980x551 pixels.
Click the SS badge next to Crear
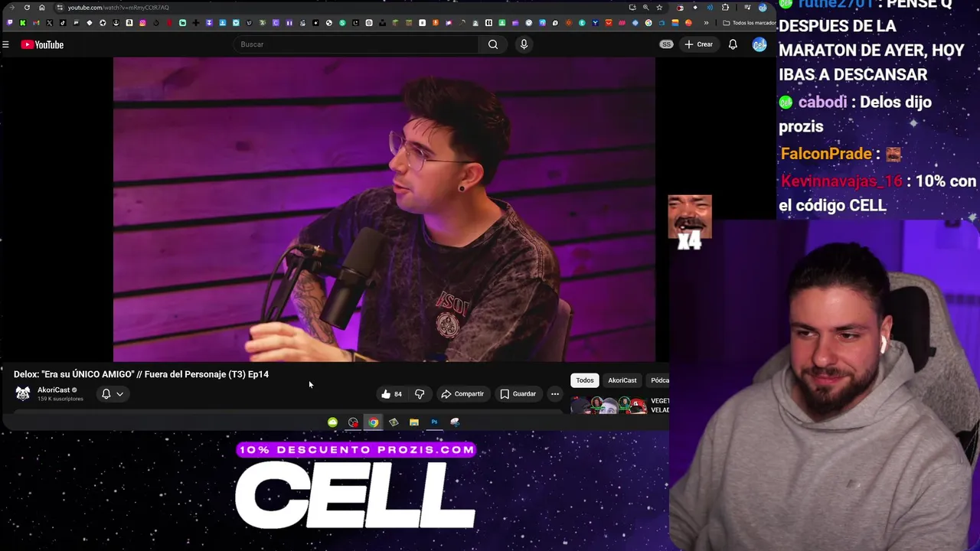point(666,44)
